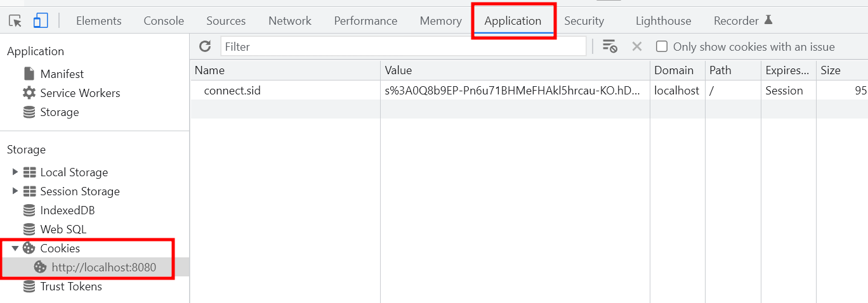Screen dimensions: 868x303
Task: Sort by the Domain column header
Action: [x=678, y=70]
